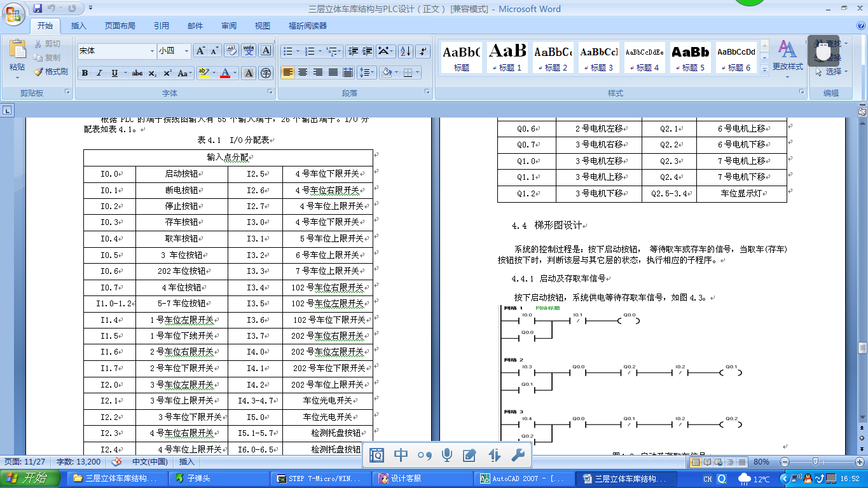Switch to the 审阅 ribbon tab
Viewport: 868px width, 488px height.
tap(229, 25)
